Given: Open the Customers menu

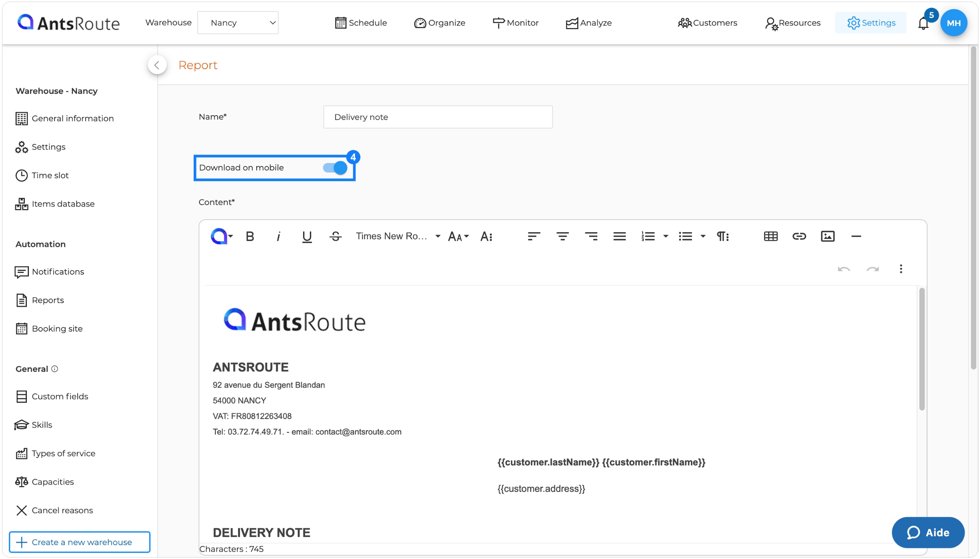Looking at the screenshot, I should [x=707, y=23].
